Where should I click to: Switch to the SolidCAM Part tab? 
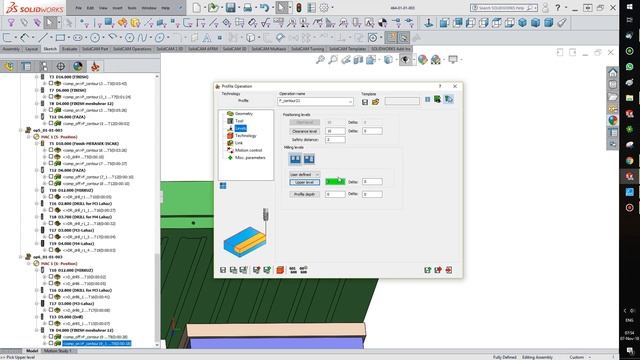(95, 49)
